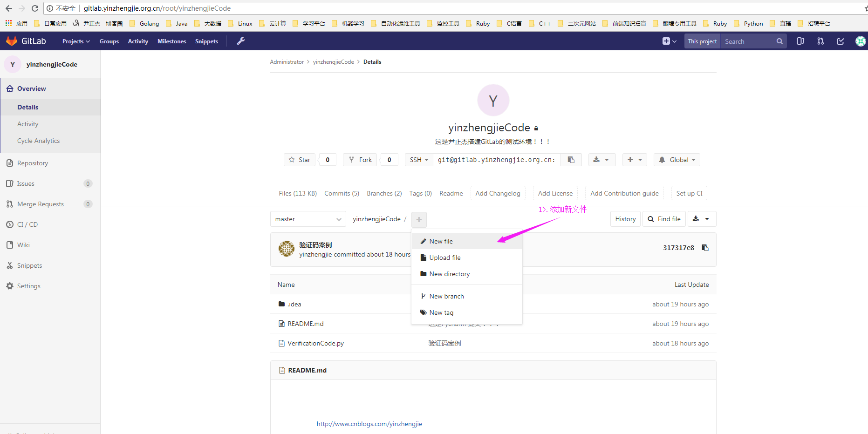Click the large project avatar Y
The width and height of the screenshot is (868, 434).
(493, 100)
